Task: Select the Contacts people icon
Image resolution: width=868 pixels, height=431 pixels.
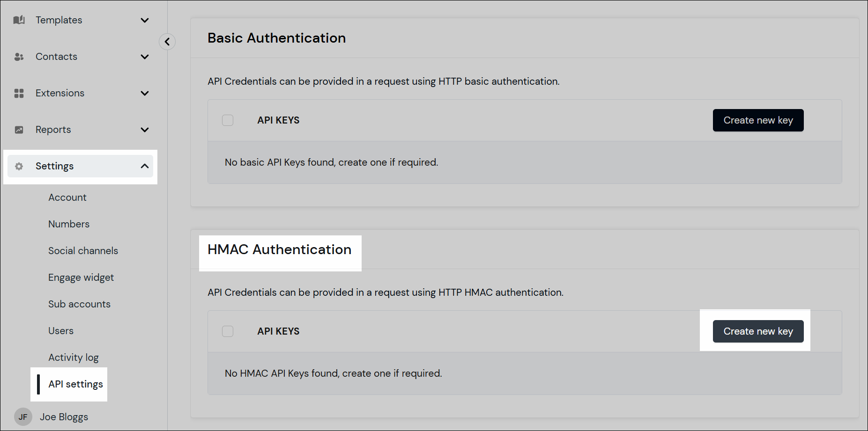Action: pyautogui.click(x=19, y=56)
